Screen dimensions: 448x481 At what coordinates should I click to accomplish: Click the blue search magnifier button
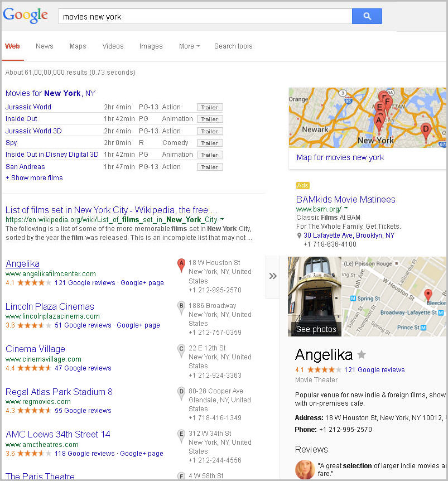point(367,16)
